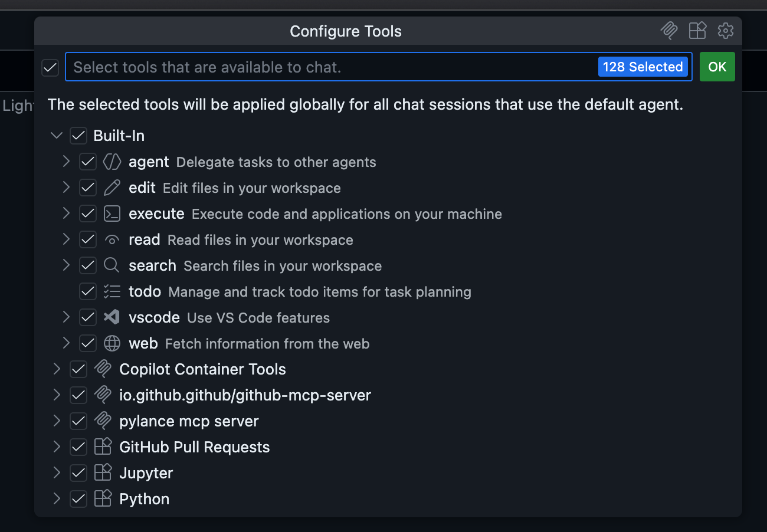Image resolution: width=767 pixels, height=532 pixels.
Task: Select the edit pencil icon
Action: [112, 188]
